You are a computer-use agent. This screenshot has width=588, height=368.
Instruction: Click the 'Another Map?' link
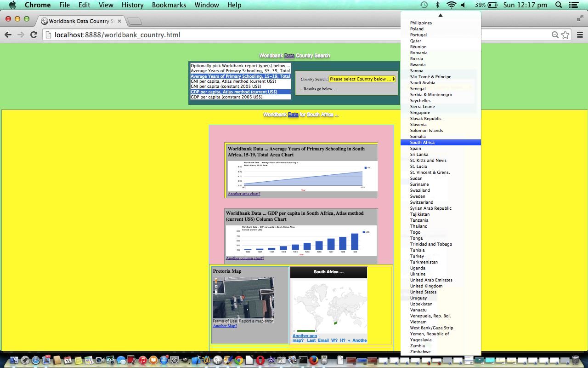(225, 326)
